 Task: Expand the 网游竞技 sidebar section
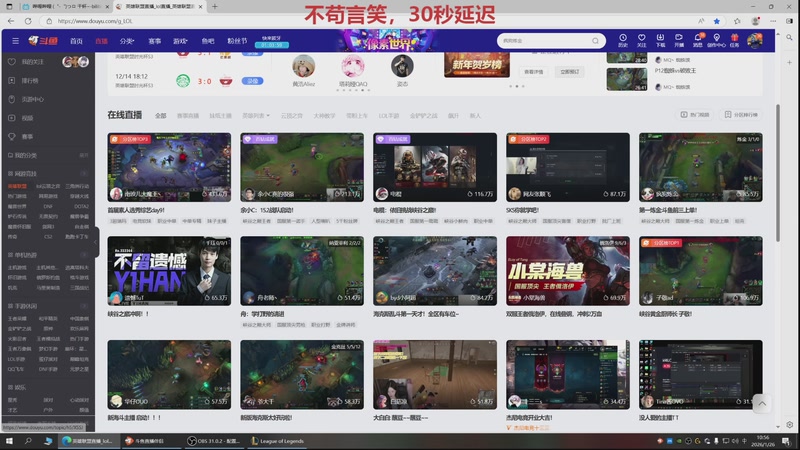[x=84, y=173]
